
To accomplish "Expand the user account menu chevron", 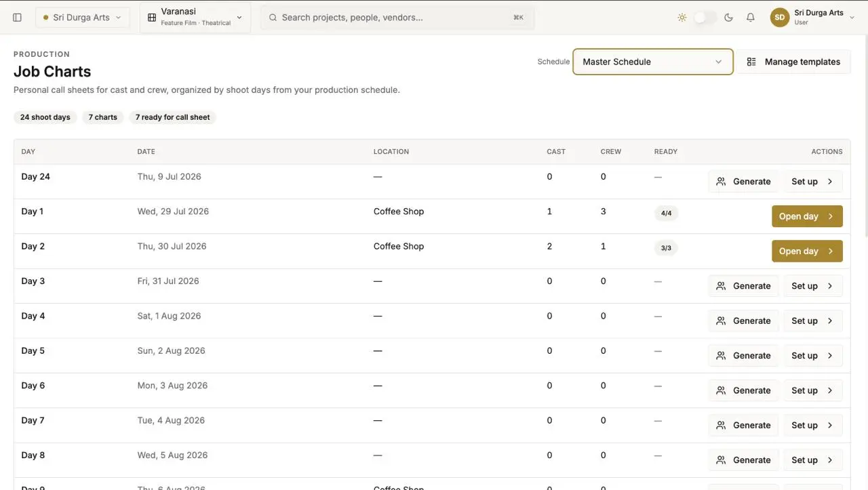I will (x=852, y=18).
